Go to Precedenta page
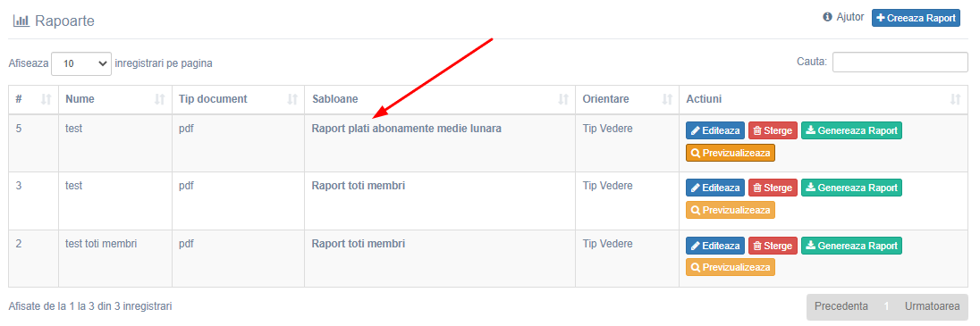Image resolution: width=980 pixels, height=326 pixels. point(841,306)
